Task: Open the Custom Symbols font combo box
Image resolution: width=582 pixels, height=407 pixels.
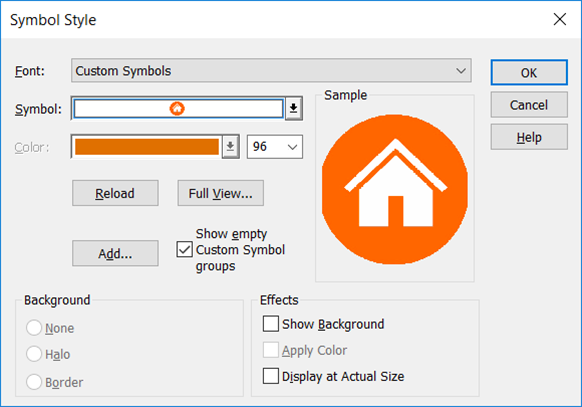Action: tap(271, 70)
